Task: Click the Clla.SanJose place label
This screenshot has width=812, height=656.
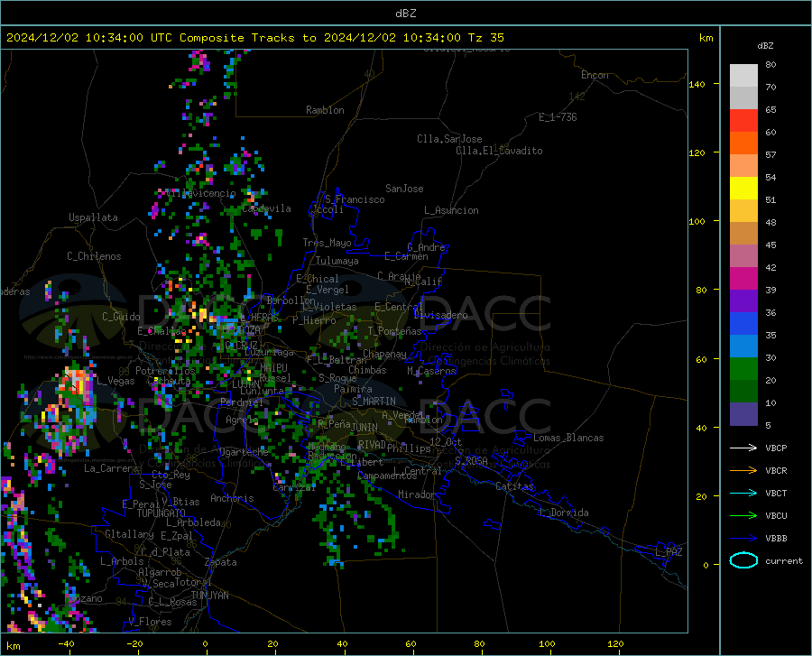Action: (x=449, y=139)
